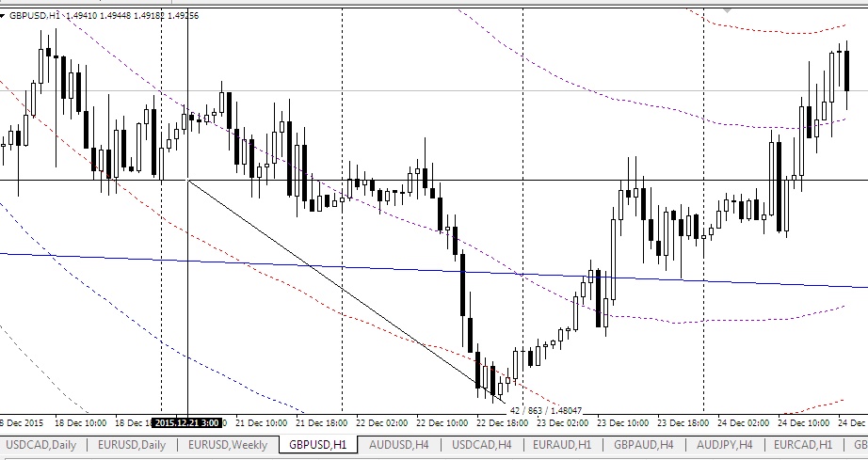Click the 22 Dec 18:00 time label

point(503,423)
